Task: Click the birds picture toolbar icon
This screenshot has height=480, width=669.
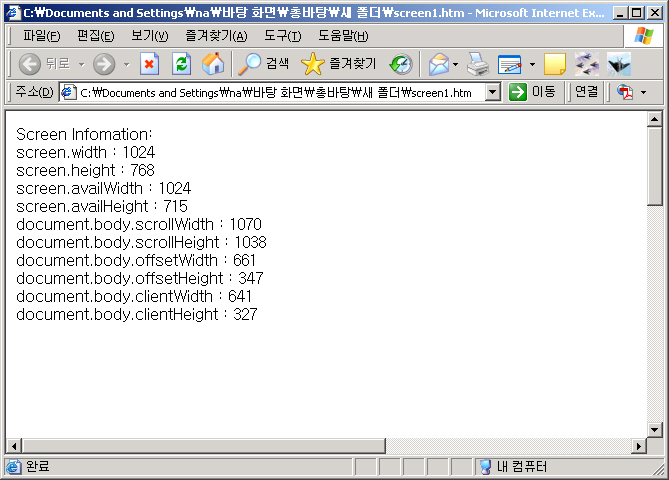Action: coord(587,64)
